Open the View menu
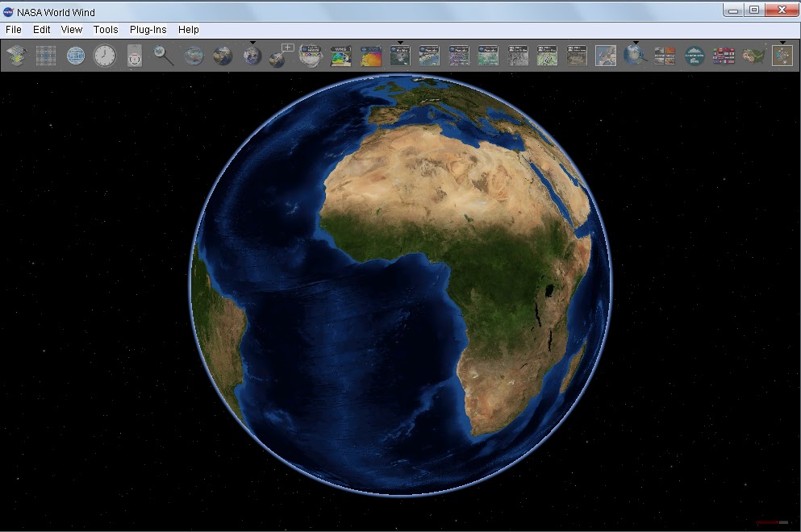This screenshot has width=801, height=532. coord(72,30)
